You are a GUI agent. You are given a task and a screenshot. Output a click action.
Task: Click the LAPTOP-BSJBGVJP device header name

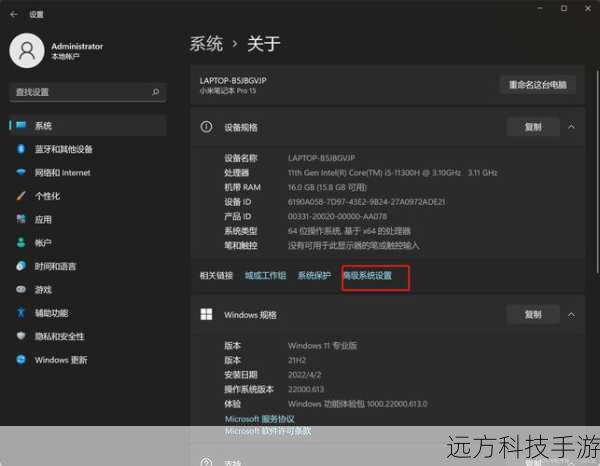click(x=233, y=81)
